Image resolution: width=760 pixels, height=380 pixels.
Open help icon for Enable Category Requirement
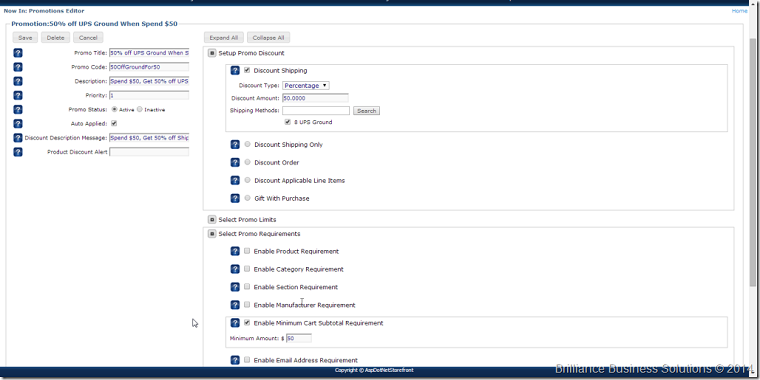pos(235,269)
